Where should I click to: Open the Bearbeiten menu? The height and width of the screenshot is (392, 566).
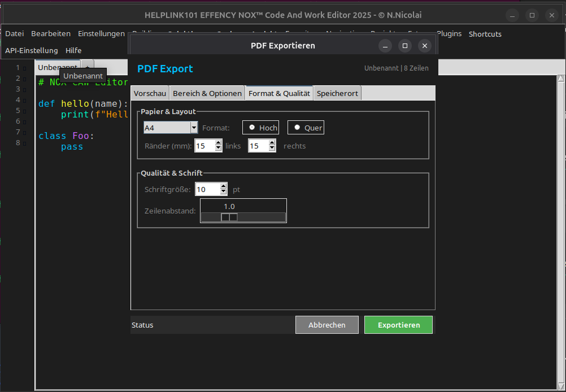pyautogui.click(x=51, y=34)
